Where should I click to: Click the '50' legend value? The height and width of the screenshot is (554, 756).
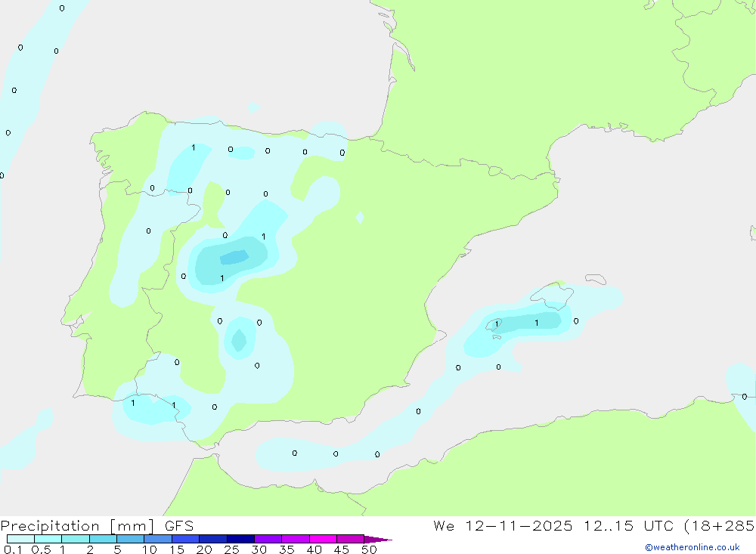click(x=369, y=549)
